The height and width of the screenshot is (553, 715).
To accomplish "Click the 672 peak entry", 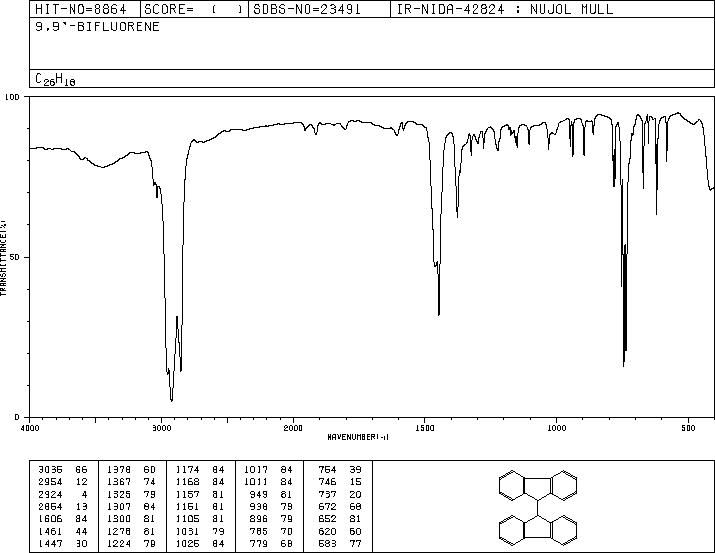I will (x=340, y=506).
